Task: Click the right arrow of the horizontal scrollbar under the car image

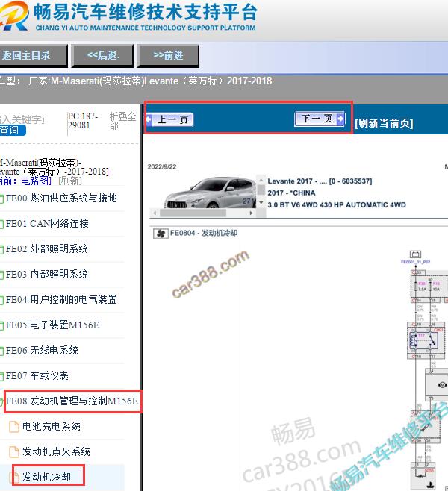Action: click(x=251, y=213)
